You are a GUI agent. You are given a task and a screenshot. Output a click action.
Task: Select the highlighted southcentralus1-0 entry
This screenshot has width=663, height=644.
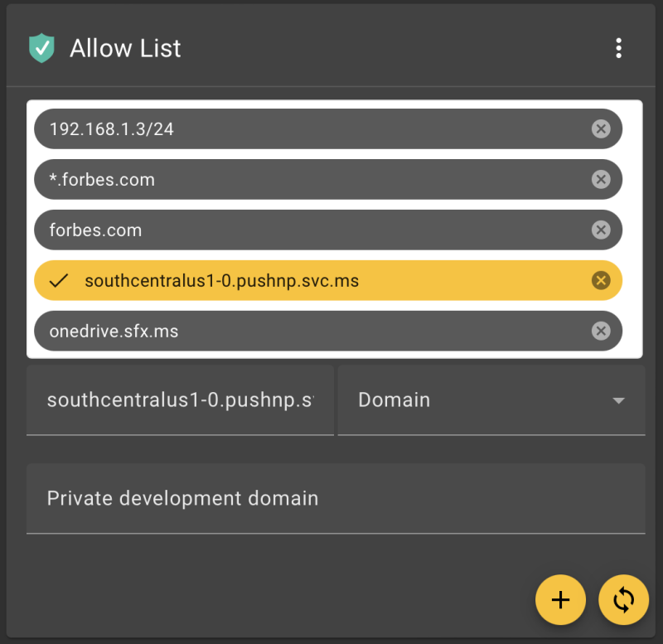click(249, 280)
